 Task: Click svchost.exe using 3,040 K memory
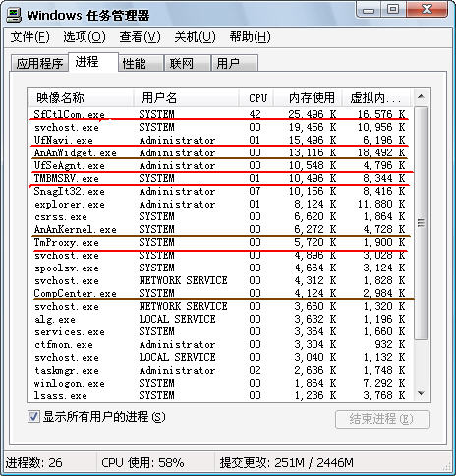coord(220,357)
